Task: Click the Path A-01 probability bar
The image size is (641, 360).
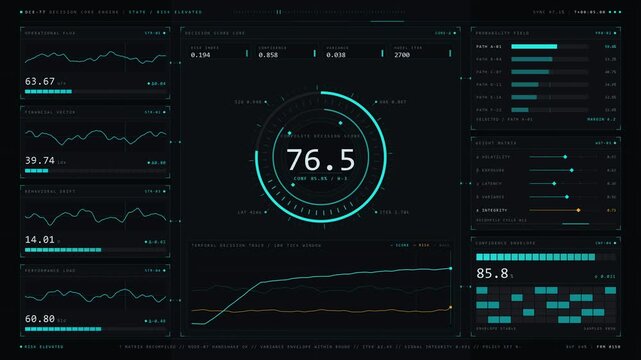Action: tap(549, 47)
